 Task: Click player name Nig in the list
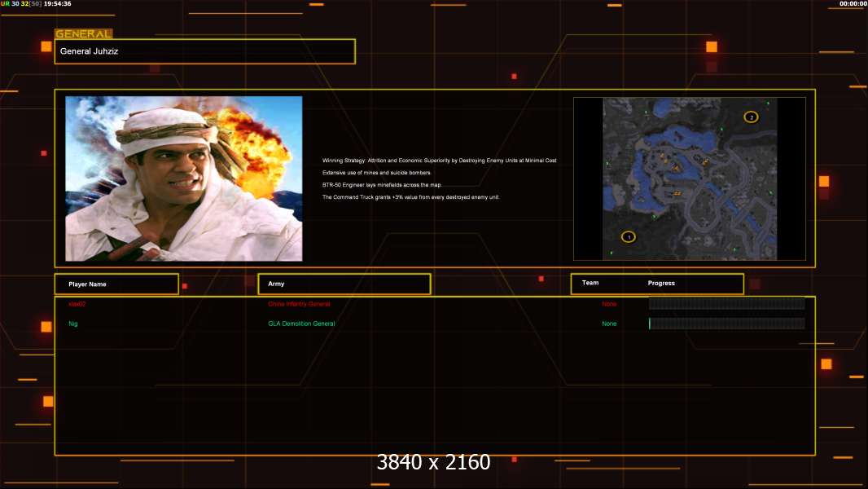(x=73, y=324)
